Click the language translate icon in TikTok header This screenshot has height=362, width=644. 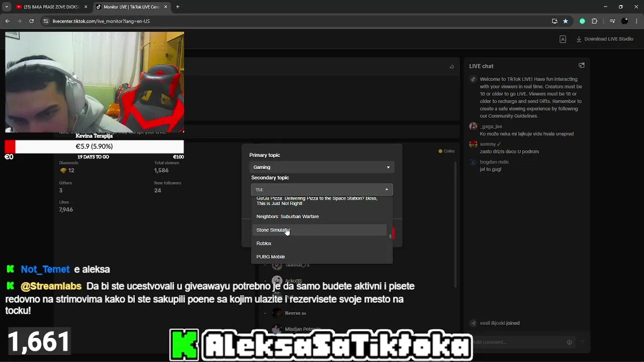click(x=563, y=39)
